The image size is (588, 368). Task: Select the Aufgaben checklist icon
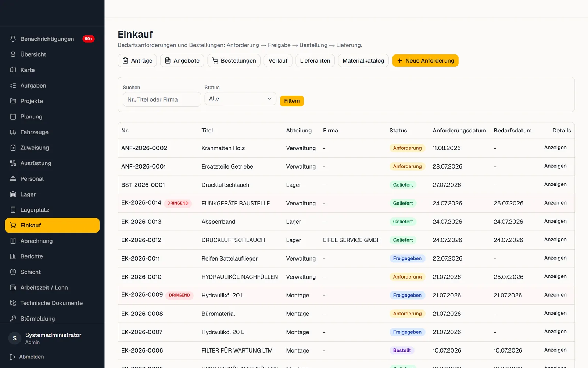tap(13, 85)
